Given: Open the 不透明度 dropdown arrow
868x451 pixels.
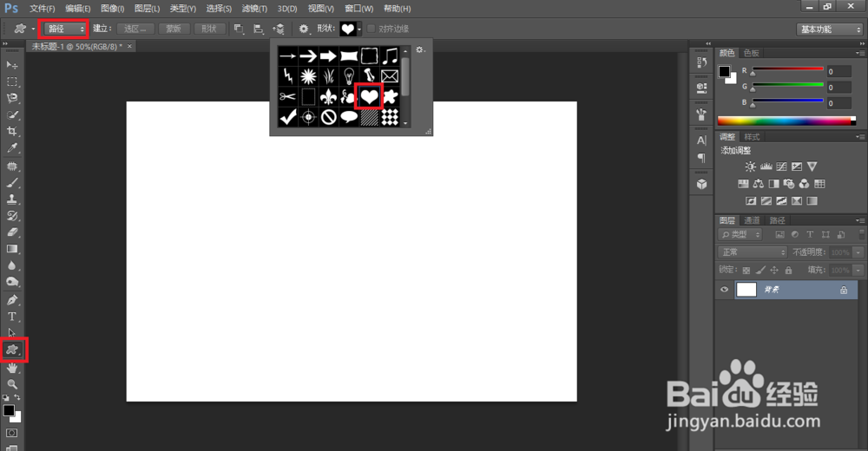Looking at the screenshot, I should 858,252.
